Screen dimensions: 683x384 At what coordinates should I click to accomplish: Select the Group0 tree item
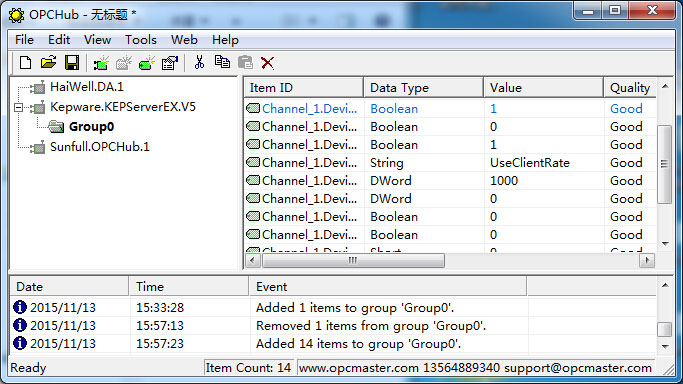[91, 127]
